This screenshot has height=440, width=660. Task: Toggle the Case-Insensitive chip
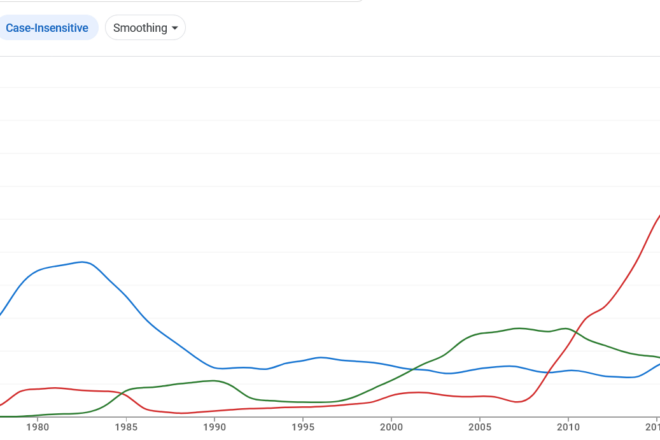[x=46, y=28]
